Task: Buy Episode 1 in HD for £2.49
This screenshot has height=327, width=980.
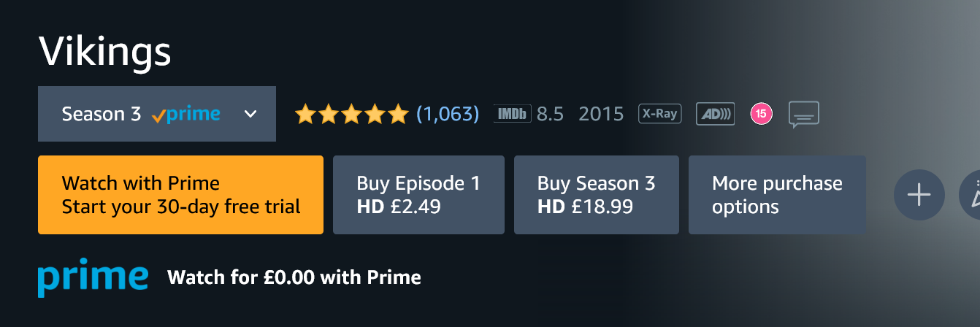Action: (x=418, y=195)
